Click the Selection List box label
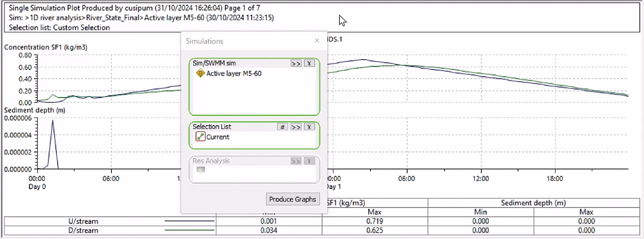Screen dimensions: 644x239 point(212,127)
